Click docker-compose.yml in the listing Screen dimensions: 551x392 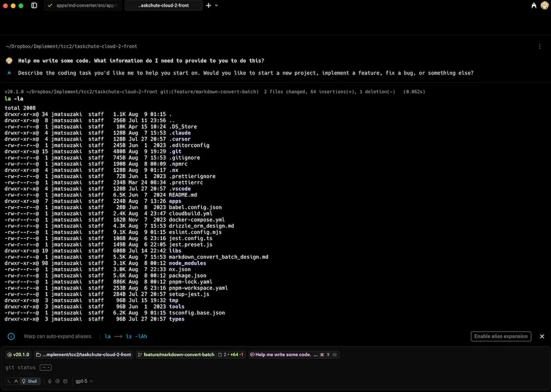pyautogui.click(x=197, y=220)
